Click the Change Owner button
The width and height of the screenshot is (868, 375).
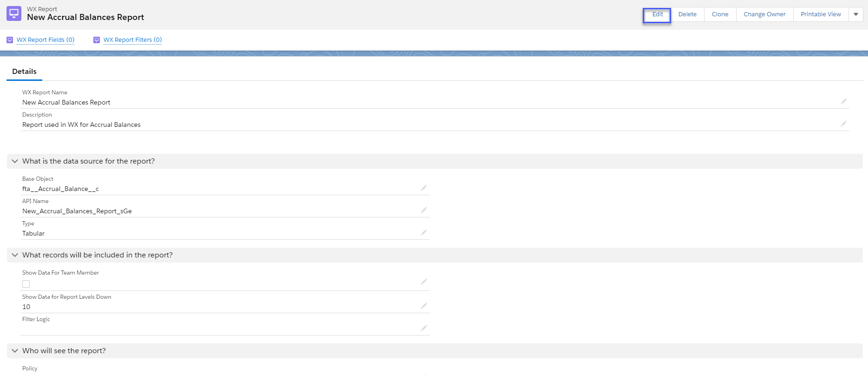[x=764, y=14]
